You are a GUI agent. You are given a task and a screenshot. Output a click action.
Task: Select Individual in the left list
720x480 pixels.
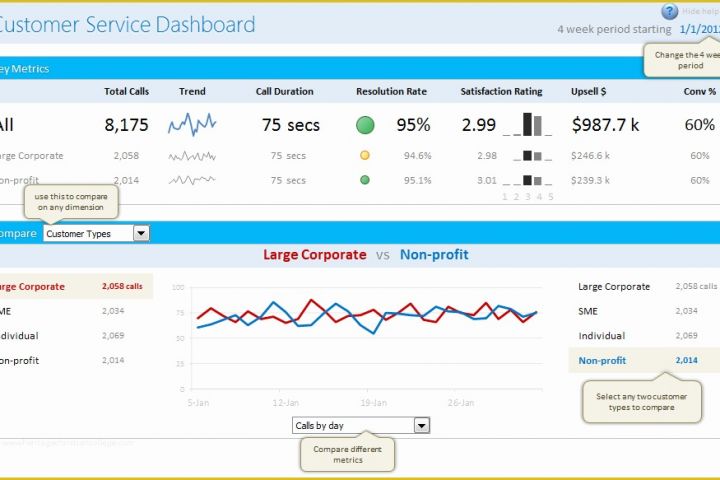point(76,336)
